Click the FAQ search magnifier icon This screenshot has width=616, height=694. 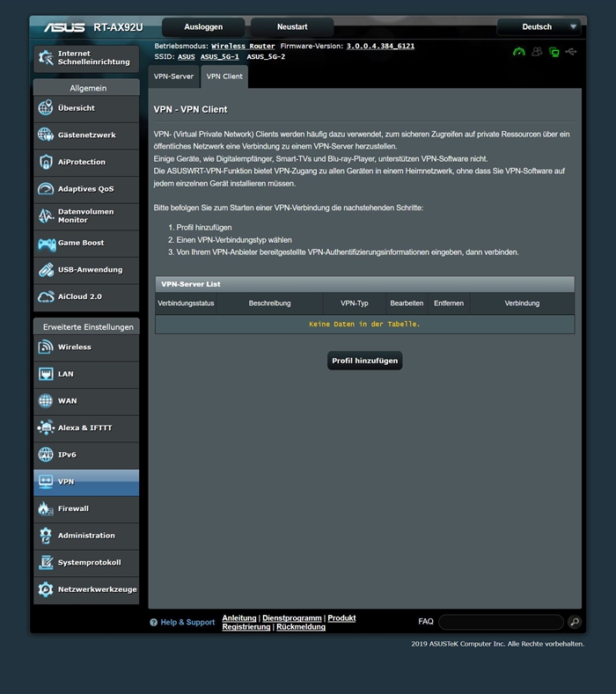click(575, 622)
